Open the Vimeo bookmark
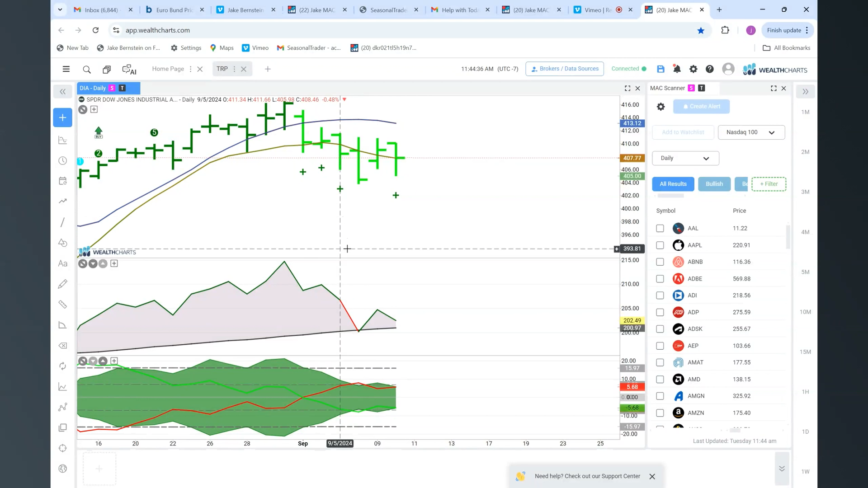Screen dimensions: 868x488 (x=255, y=48)
